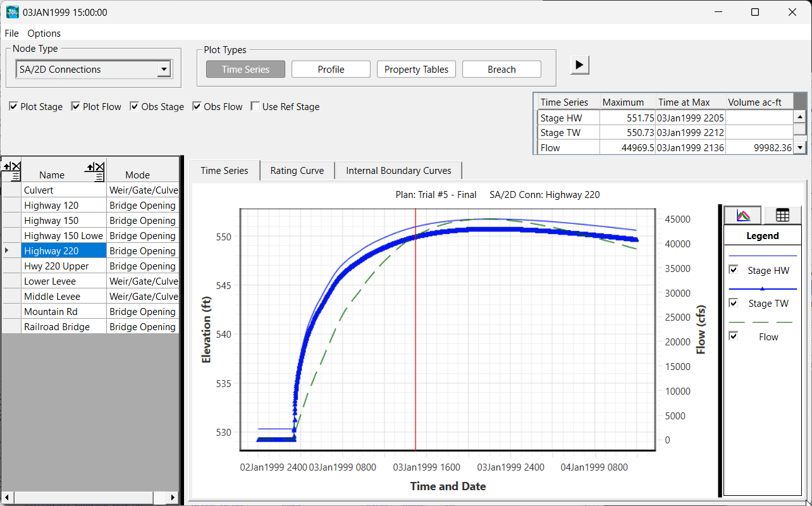Select the Breach plot type button

[x=501, y=70]
